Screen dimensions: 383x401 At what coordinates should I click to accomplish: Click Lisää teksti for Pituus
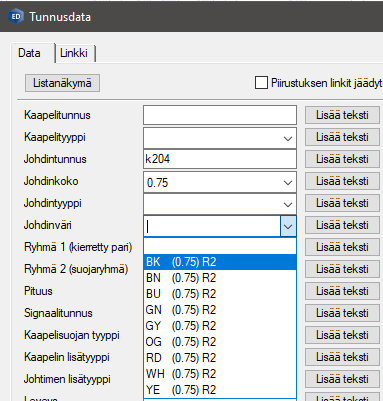click(x=342, y=291)
